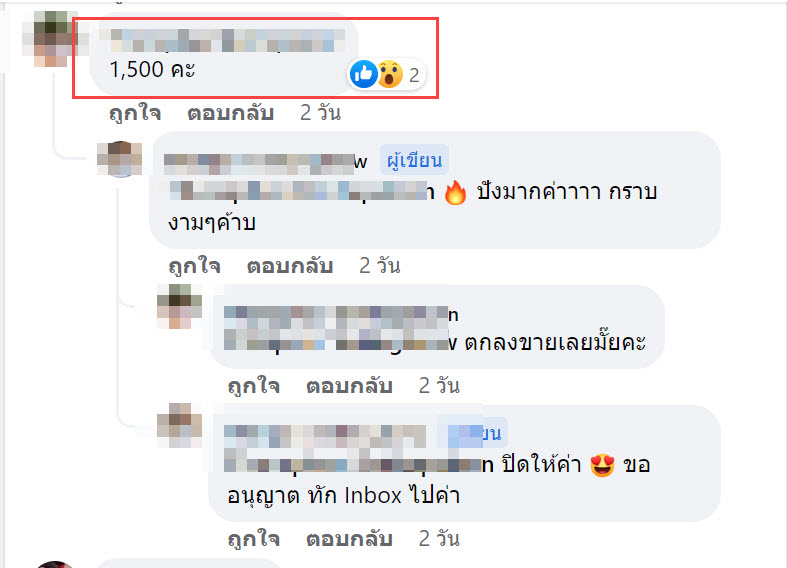The width and height of the screenshot is (787, 568).
Task: Like the ตกลงขายเลยมั๊ยคะ comment
Action: (253, 386)
